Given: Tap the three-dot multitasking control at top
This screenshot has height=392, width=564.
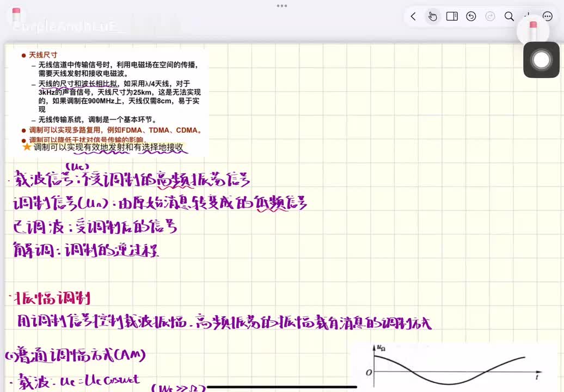Looking at the screenshot, I should [x=282, y=6].
